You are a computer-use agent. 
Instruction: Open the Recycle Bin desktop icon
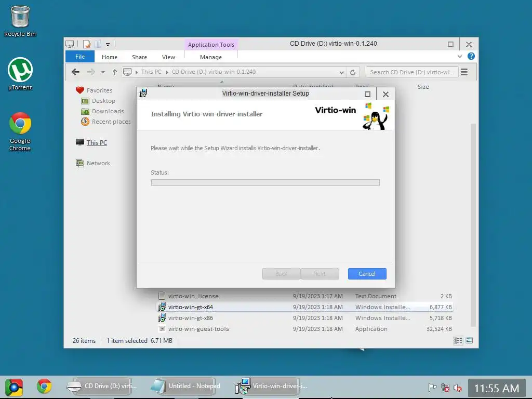click(20, 21)
